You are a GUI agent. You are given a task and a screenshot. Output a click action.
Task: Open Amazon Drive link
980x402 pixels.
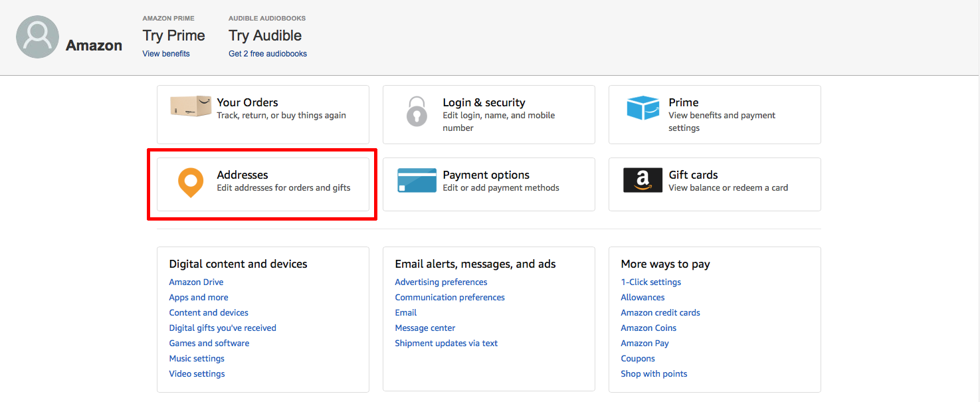pos(196,282)
